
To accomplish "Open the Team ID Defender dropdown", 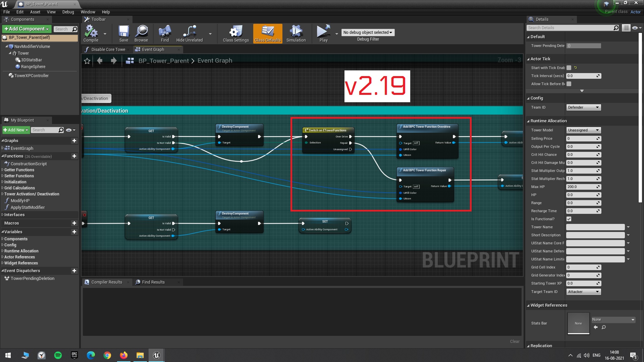I will tap(583, 107).
